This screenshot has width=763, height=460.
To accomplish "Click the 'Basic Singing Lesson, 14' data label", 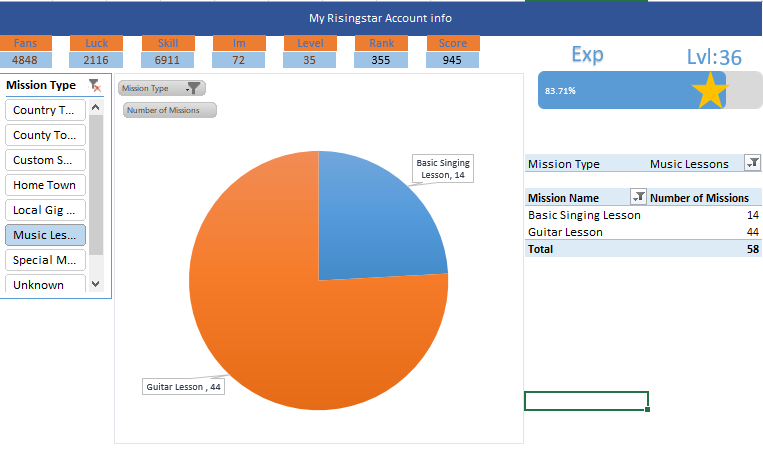I will [443, 169].
